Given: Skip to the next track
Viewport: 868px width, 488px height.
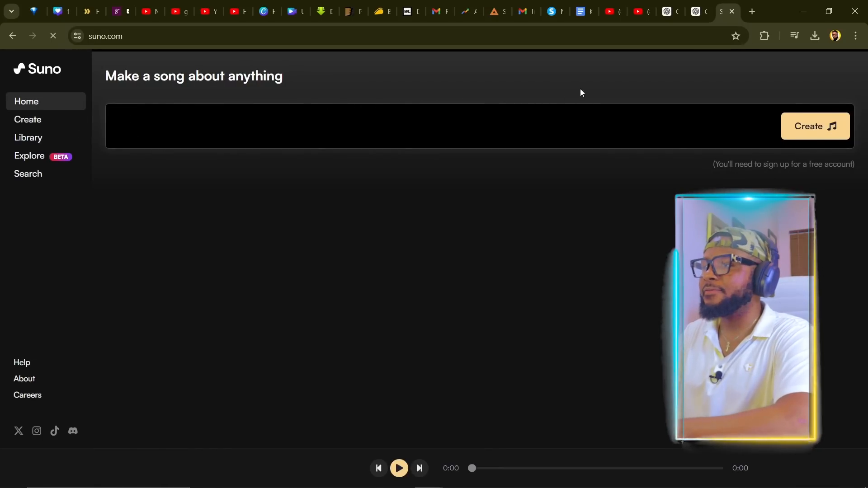Looking at the screenshot, I should point(420,468).
